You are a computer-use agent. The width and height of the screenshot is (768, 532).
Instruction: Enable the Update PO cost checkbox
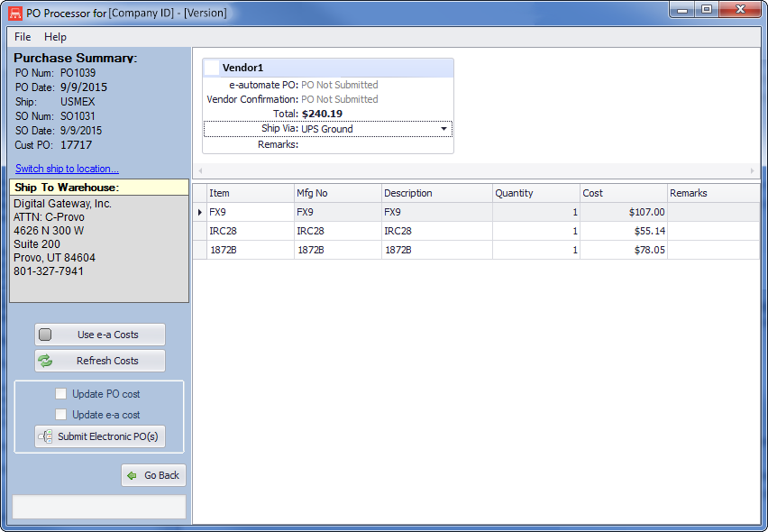[x=60, y=393]
